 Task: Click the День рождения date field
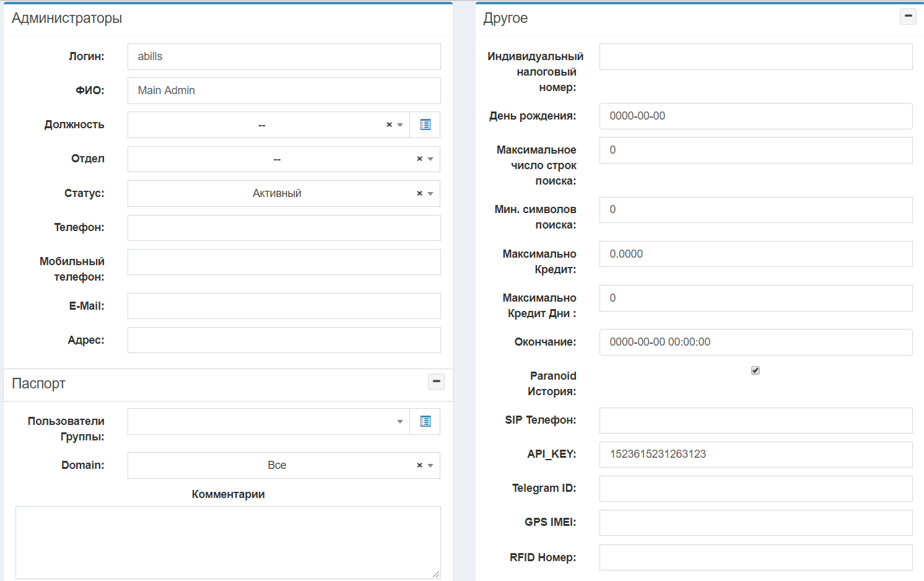[x=756, y=116]
